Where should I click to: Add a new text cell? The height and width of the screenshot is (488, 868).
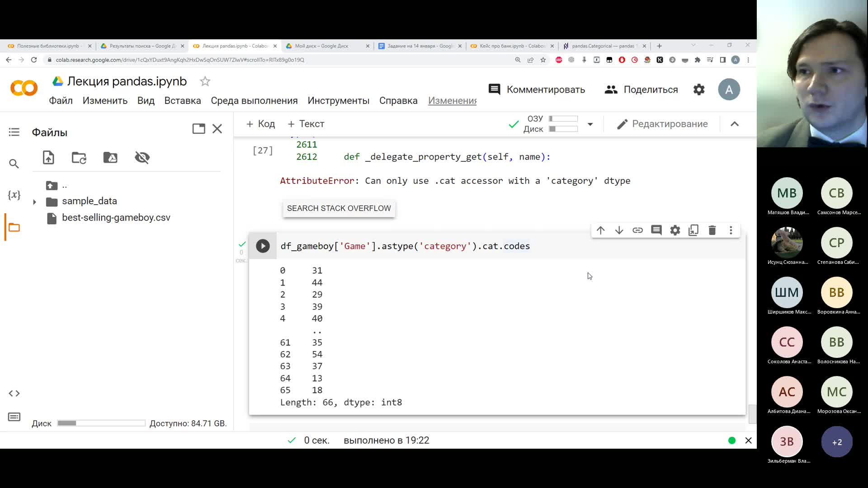306,124
